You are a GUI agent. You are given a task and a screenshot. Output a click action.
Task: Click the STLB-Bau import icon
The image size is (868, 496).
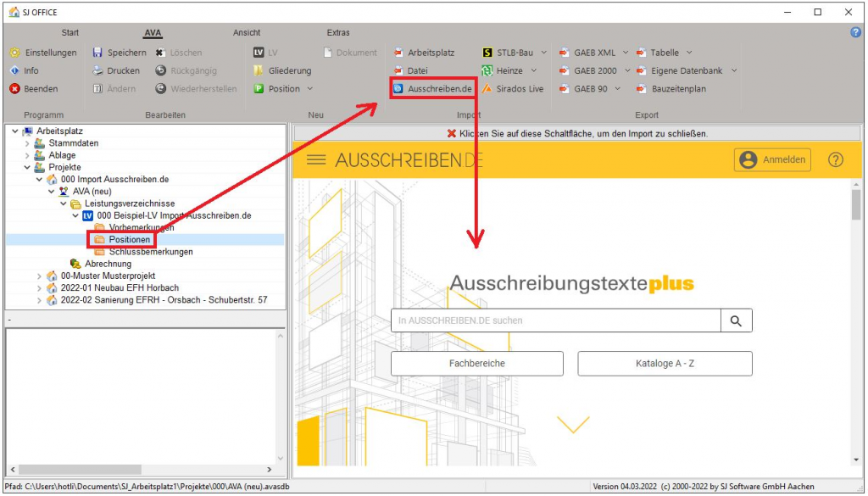(487, 53)
